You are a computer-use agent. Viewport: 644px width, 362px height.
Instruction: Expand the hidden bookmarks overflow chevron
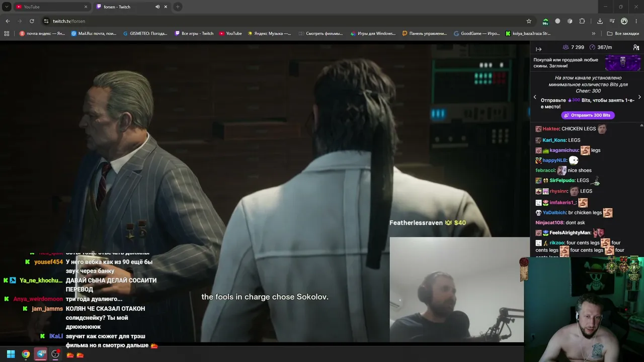(x=594, y=34)
